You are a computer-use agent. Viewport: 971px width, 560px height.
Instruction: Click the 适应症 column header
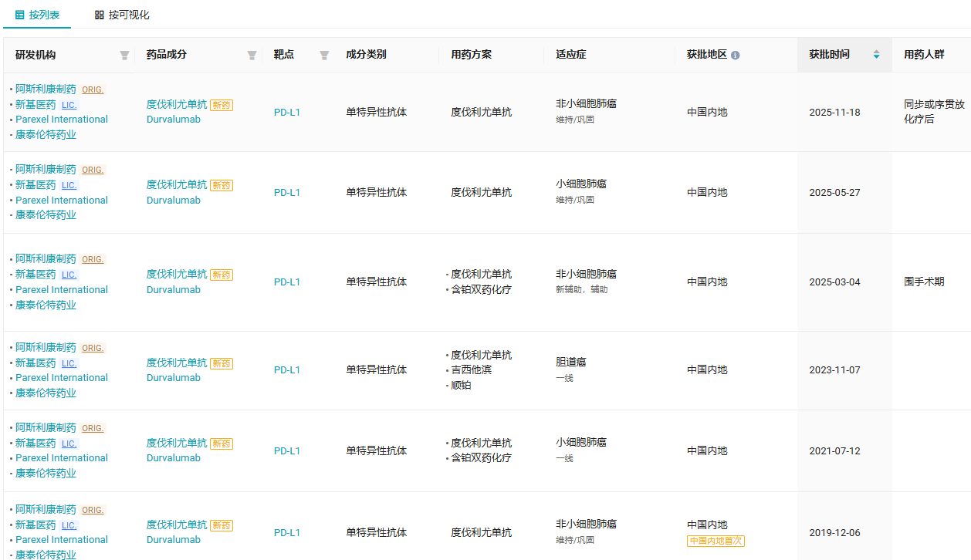(570, 55)
